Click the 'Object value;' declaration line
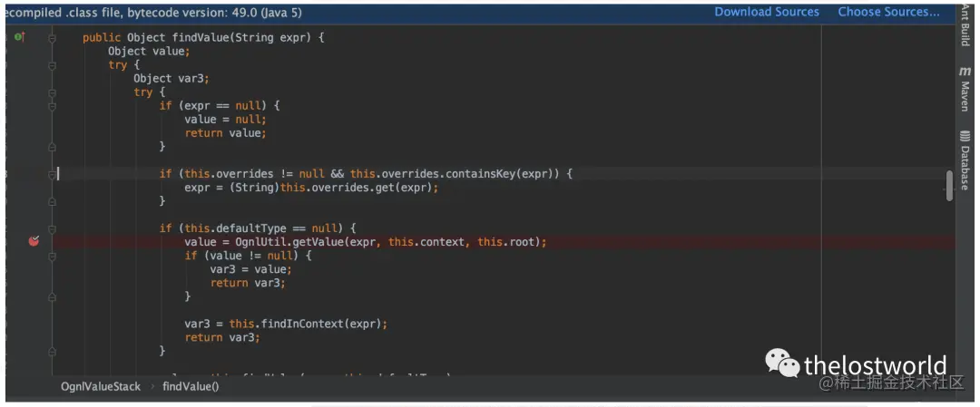 149,51
